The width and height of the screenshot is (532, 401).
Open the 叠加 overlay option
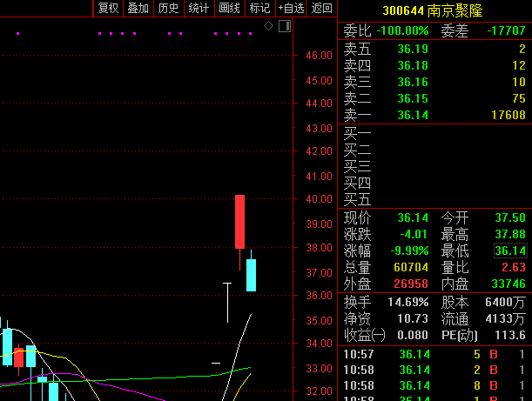point(138,8)
